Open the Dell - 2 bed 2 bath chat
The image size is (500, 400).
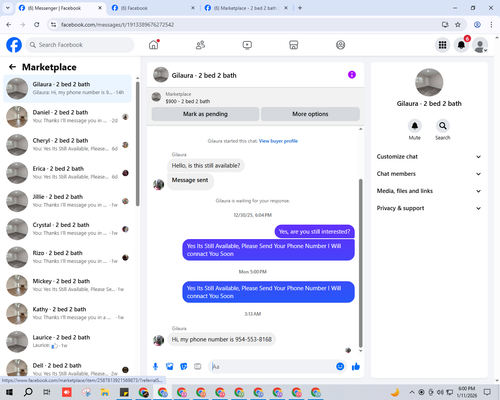pyautogui.click(x=67, y=368)
